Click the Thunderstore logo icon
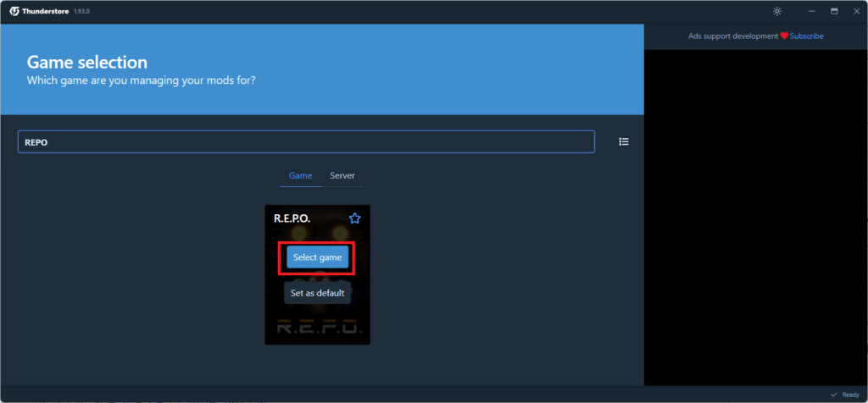The height and width of the screenshot is (403, 868). pyautogui.click(x=14, y=11)
